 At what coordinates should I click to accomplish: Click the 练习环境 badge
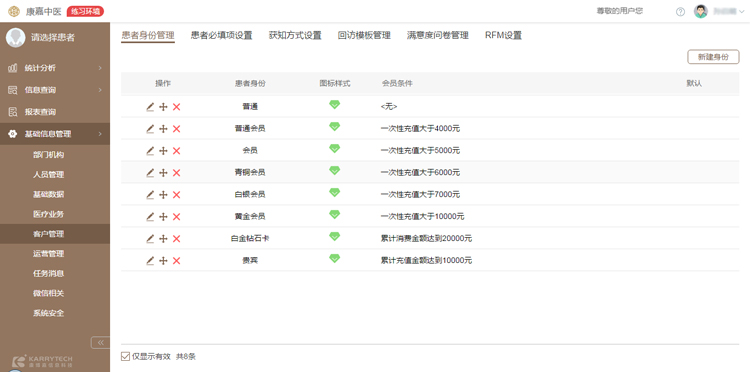click(85, 11)
